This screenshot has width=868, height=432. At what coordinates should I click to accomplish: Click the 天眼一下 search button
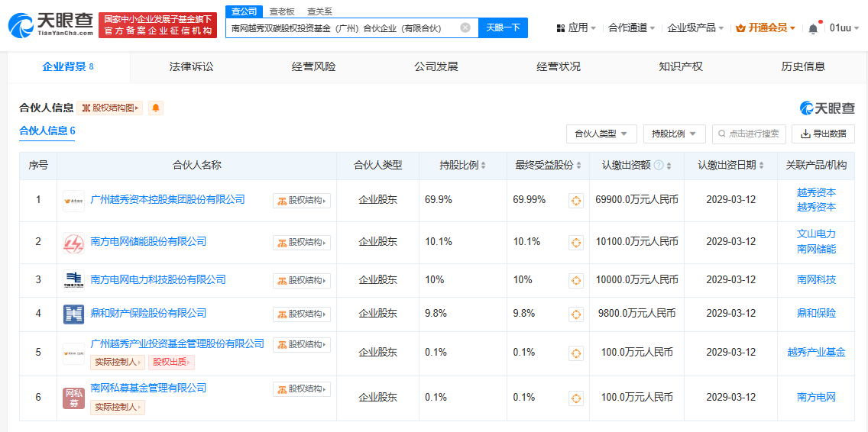point(503,28)
